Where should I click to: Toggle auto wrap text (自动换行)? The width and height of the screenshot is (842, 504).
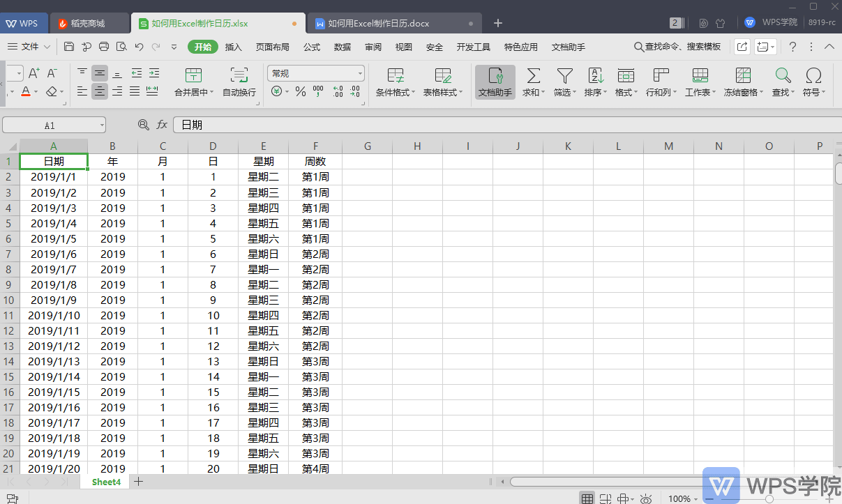click(x=239, y=82)
